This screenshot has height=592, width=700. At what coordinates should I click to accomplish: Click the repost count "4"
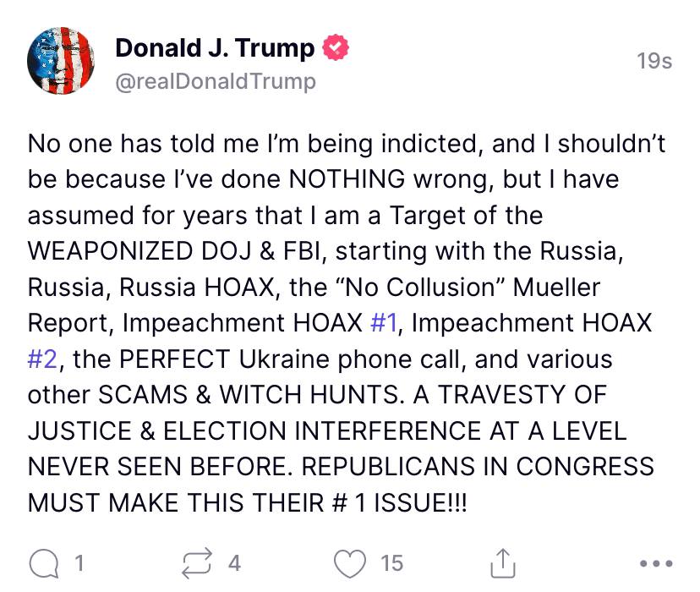point(234,562)
